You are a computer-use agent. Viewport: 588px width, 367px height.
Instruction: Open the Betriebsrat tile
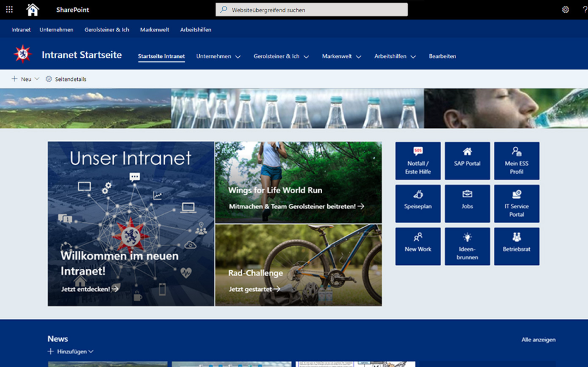click(516, 246)
